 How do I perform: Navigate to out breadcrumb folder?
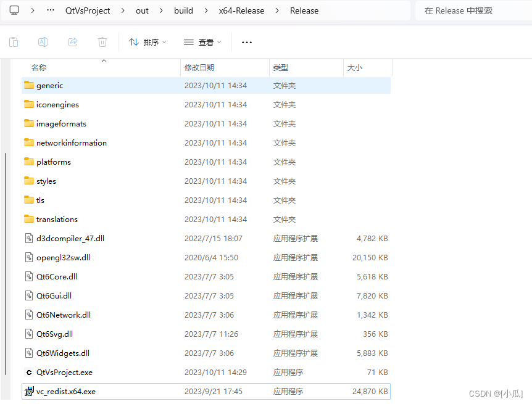click(142, 11)
